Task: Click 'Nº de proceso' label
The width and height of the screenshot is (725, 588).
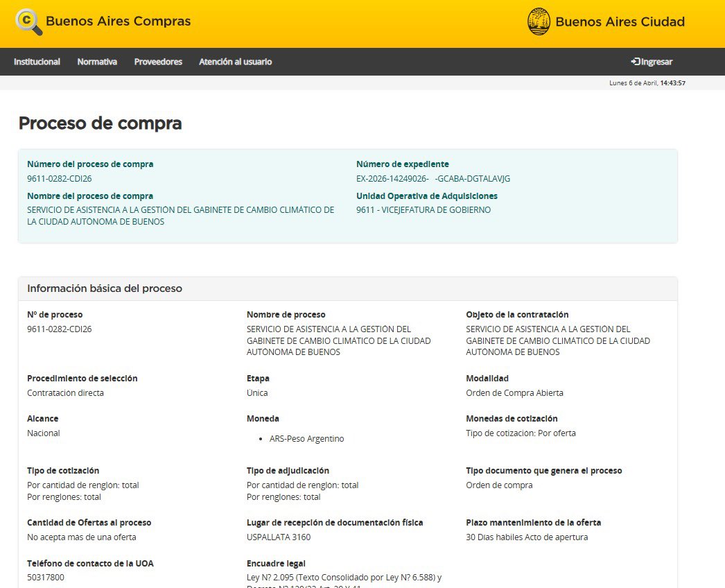Action: [x=55, y=315]
